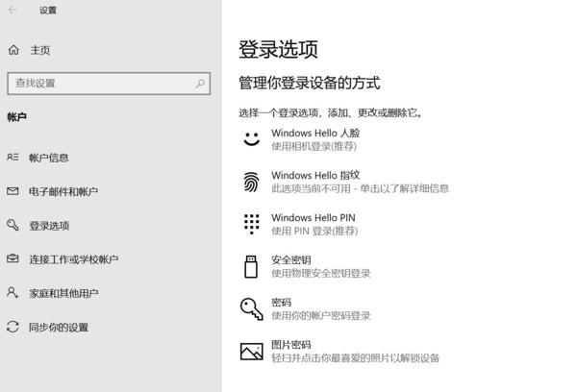The image size is (577, 392).
Task: Expand Windows Hello 指纹 option
Action: (315, 175)
